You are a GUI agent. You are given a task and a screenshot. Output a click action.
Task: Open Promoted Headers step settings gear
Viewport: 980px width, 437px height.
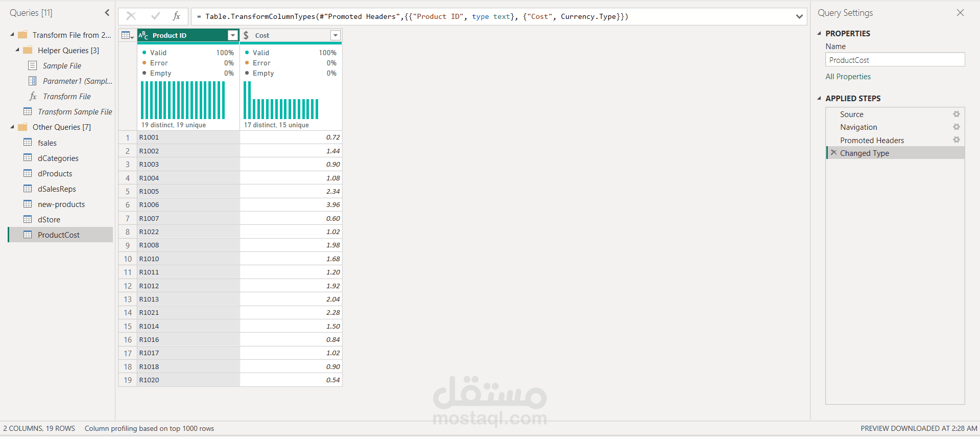pyautogui.click(x=956, y=140)
